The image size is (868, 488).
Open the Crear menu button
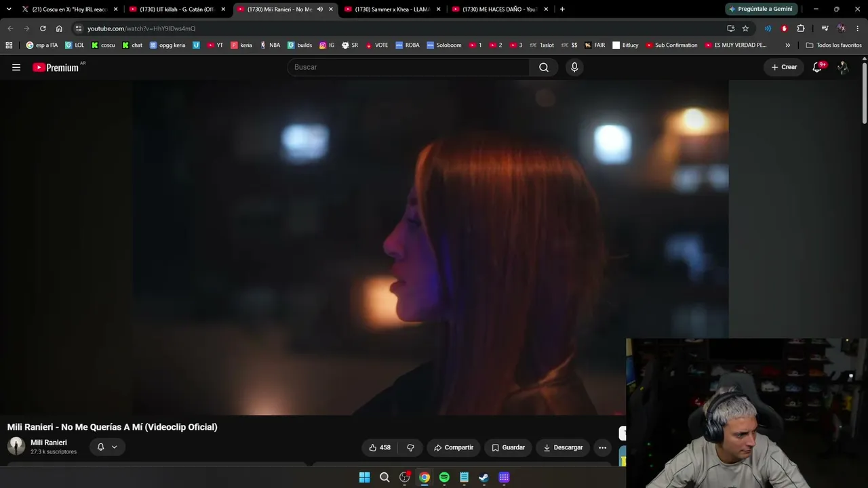click(784, 67)
